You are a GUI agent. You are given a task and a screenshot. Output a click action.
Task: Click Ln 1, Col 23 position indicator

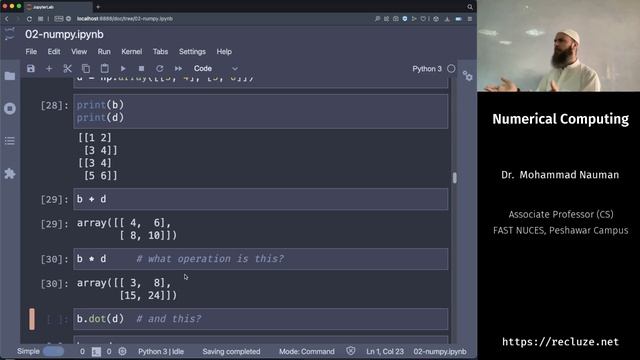tap(385, 351)
